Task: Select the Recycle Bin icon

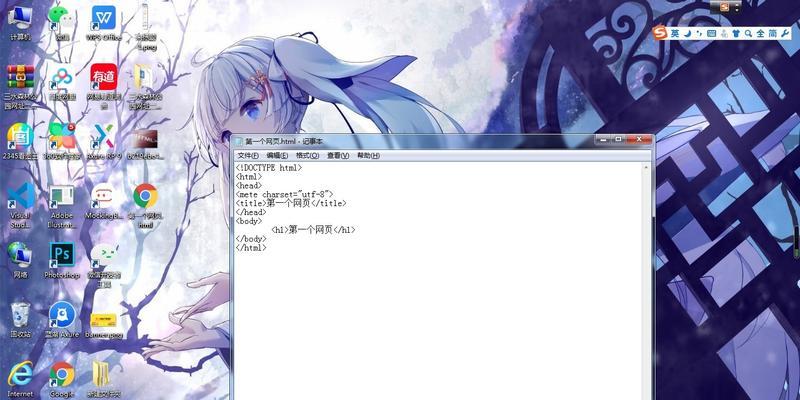Action: click(20, 320)
